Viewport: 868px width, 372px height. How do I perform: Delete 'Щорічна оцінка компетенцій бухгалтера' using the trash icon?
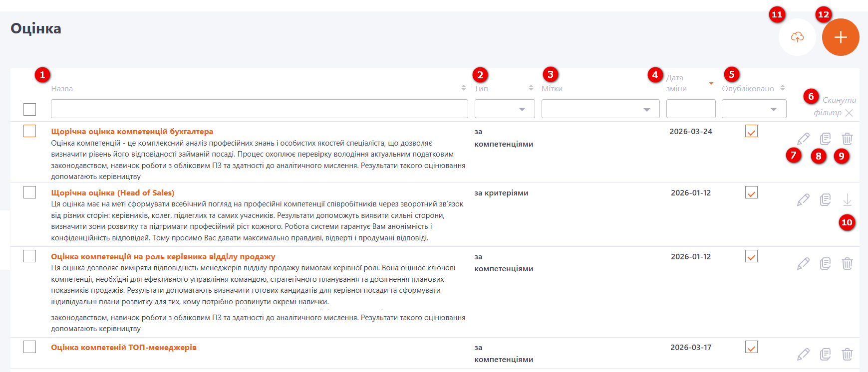click(847, 139)
